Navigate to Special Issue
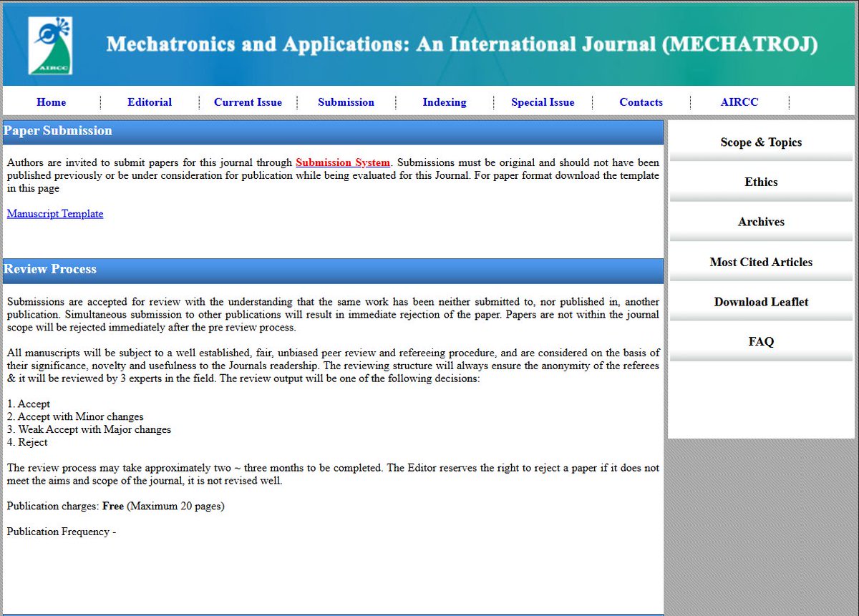This screenshot has height=616, width=859. pos(543,102)
